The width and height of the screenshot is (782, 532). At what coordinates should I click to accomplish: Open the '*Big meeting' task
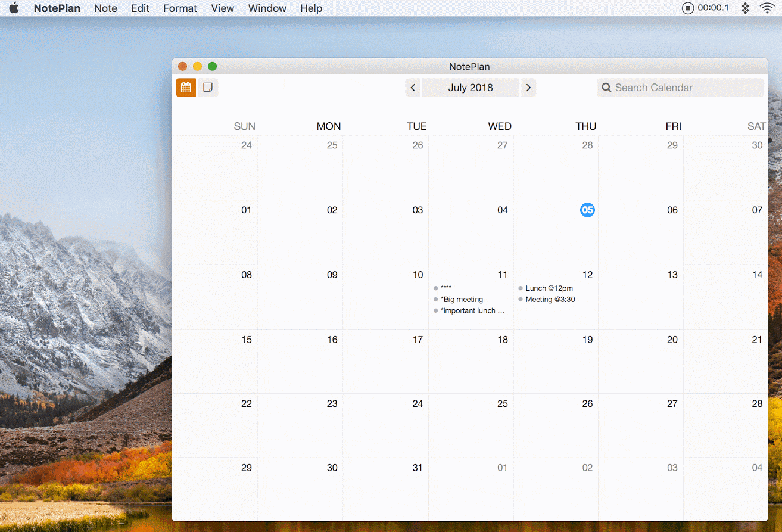tap(462, 300)
